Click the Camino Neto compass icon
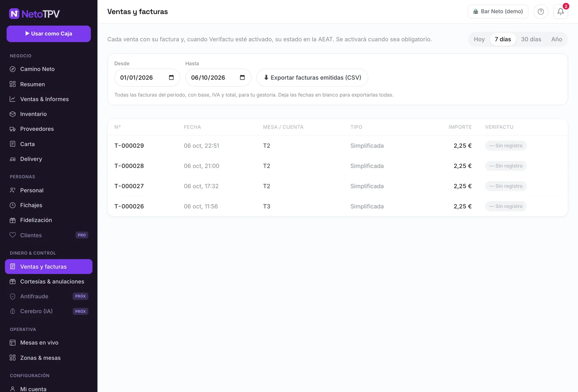Image resolution: width=578 pixels, height=392 pixels. coord(13,69)
